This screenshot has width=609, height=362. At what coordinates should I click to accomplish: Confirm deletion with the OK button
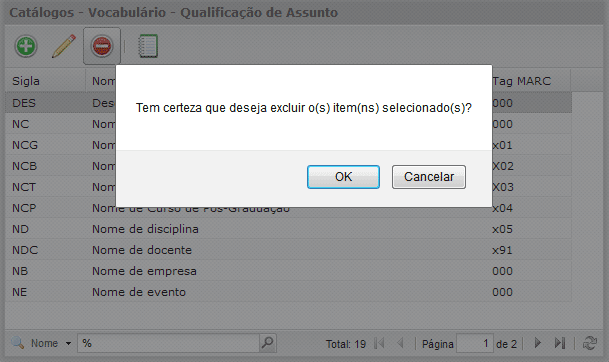pos(343,177)
